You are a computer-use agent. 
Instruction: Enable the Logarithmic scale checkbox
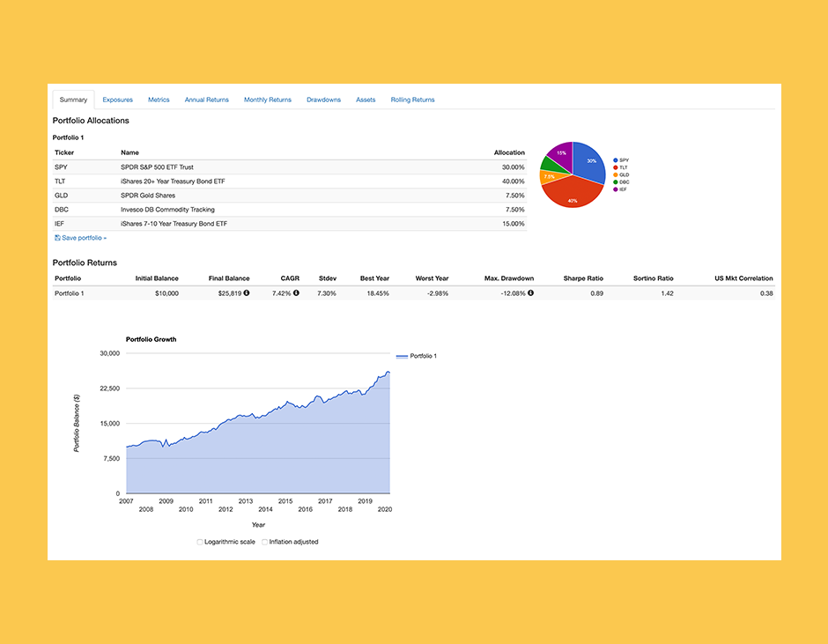click(x=200, y=542)
